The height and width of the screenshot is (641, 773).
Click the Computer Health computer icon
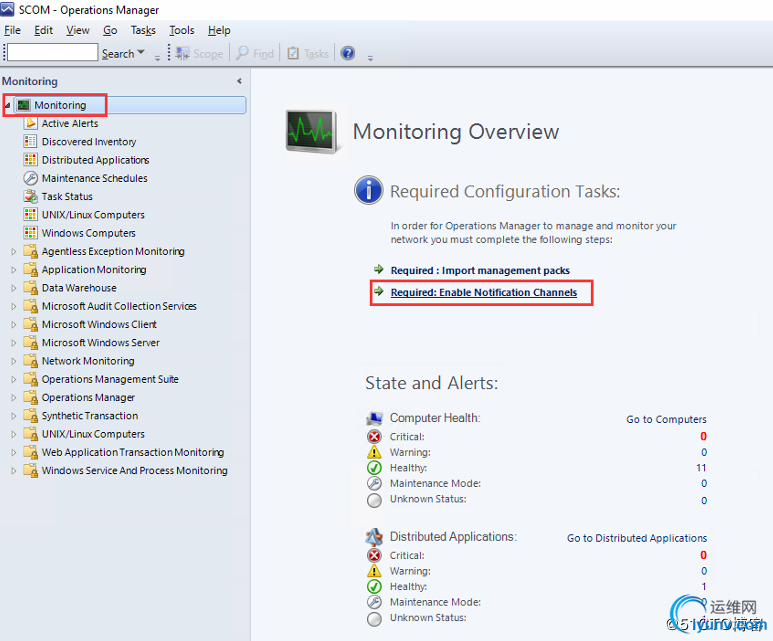[x=374, y=418]
